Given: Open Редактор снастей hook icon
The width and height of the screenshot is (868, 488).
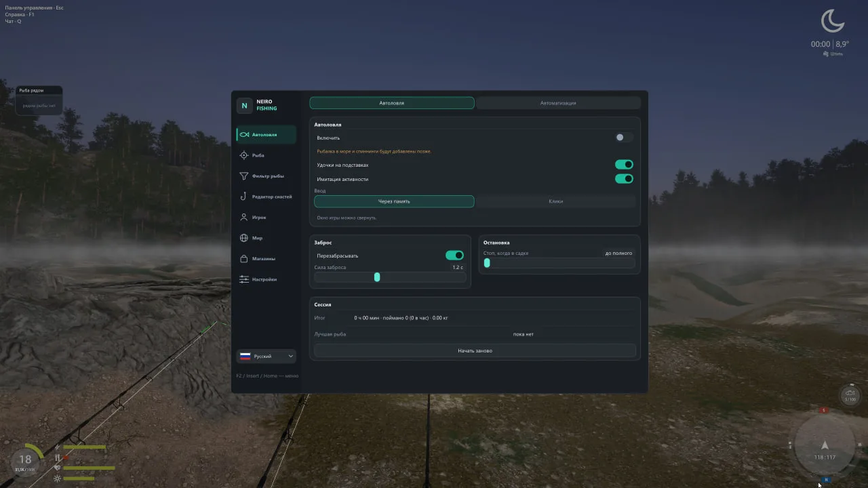Looking at the screenshot, I should tap(244, 197).
